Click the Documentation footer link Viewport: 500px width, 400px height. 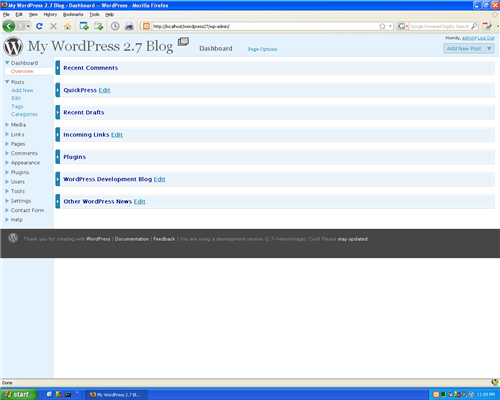coord(132,239)
